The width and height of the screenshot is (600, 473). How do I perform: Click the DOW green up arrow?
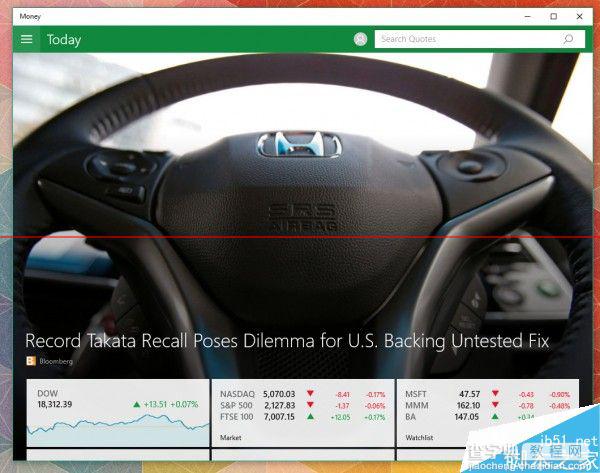point(137,404)
